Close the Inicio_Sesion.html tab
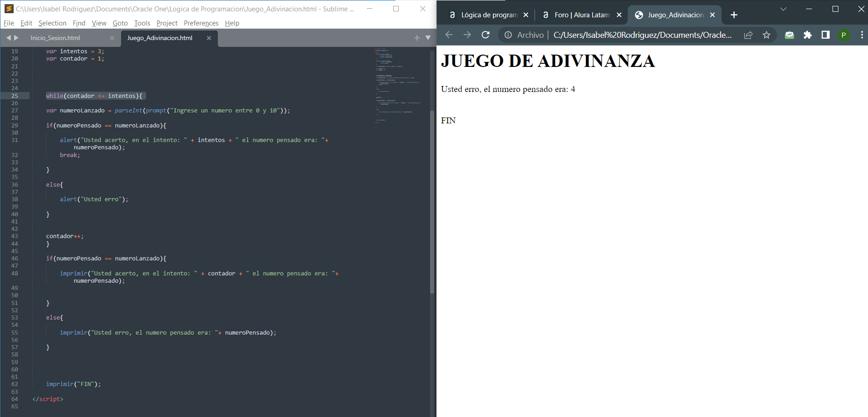Screen dimensions: 868x417 (112, 38)
